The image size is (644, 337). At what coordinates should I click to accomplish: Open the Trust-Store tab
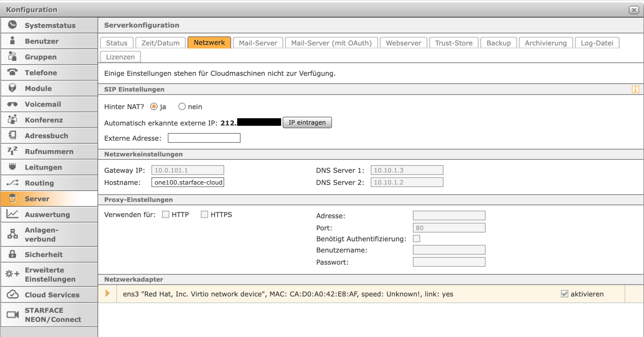[x=454, y=43]
